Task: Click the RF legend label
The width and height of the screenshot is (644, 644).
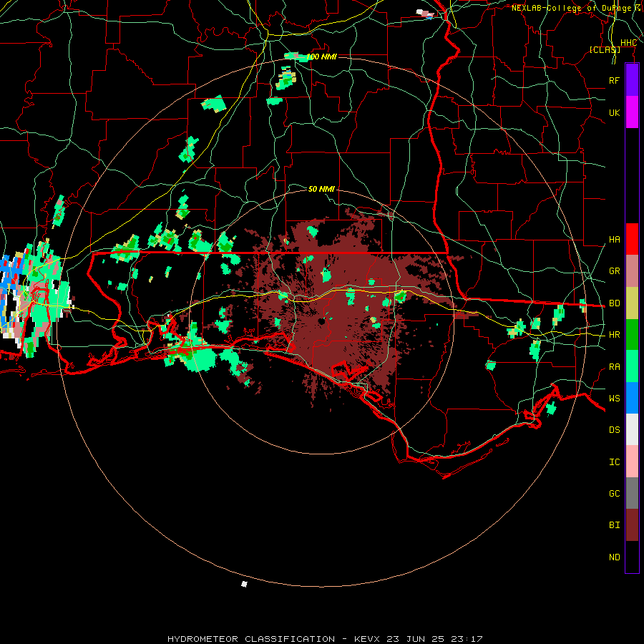Action: (615, 80)
